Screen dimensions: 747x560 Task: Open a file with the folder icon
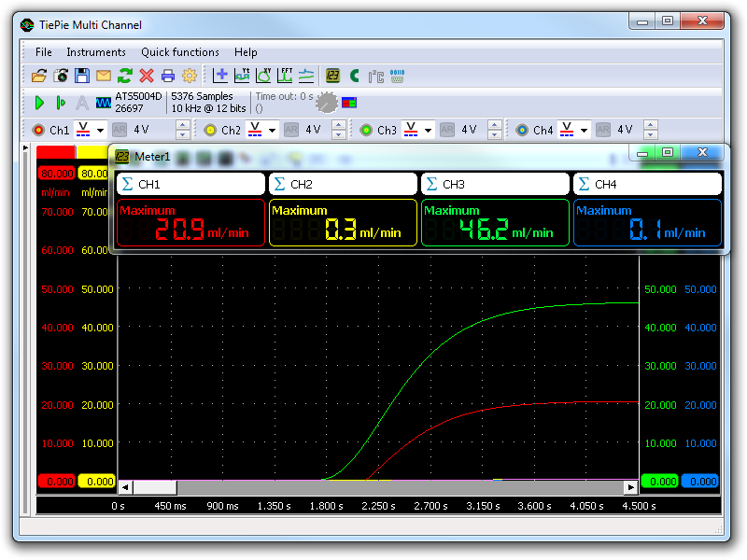tap(39, 76)
